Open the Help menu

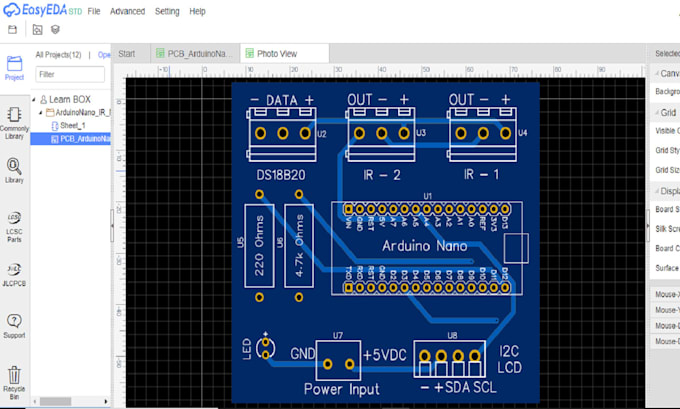coord(197,11)
